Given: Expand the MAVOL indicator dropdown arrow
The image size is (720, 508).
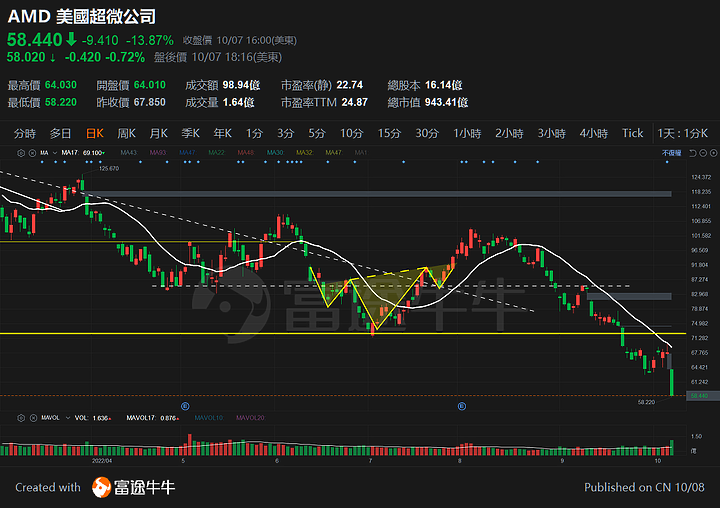Looking at the screenshot, I should tap(68, 418).
